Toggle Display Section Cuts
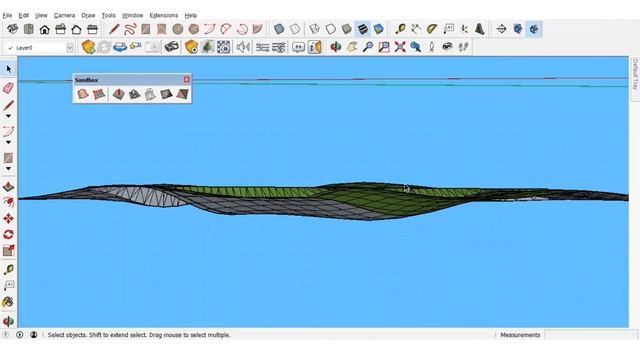The image size is (640, 360). click(x=534, y=29)
